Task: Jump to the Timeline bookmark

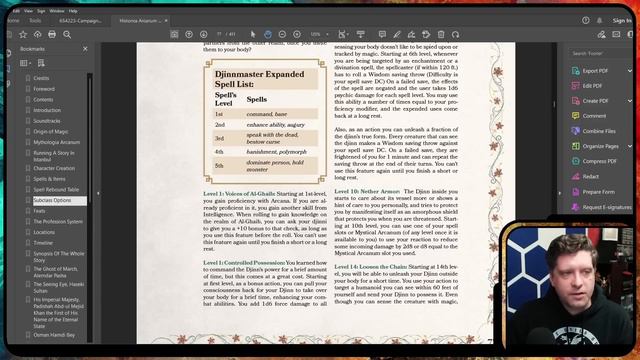Action: pos(43,243)
